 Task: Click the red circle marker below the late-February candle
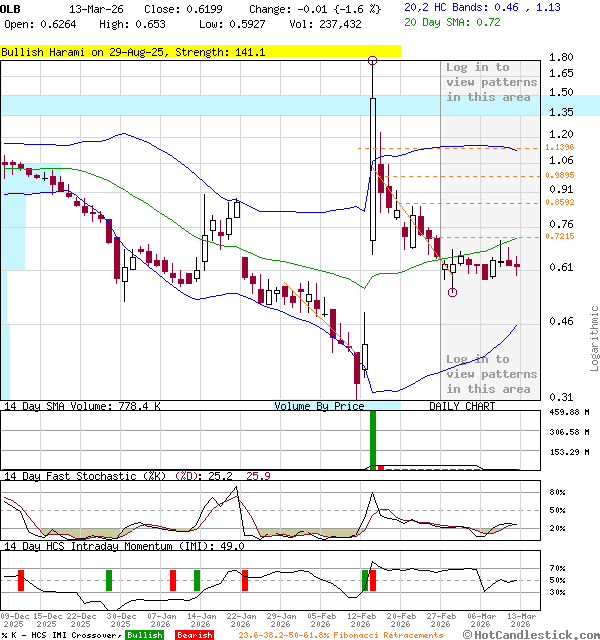tap(453, 293)
